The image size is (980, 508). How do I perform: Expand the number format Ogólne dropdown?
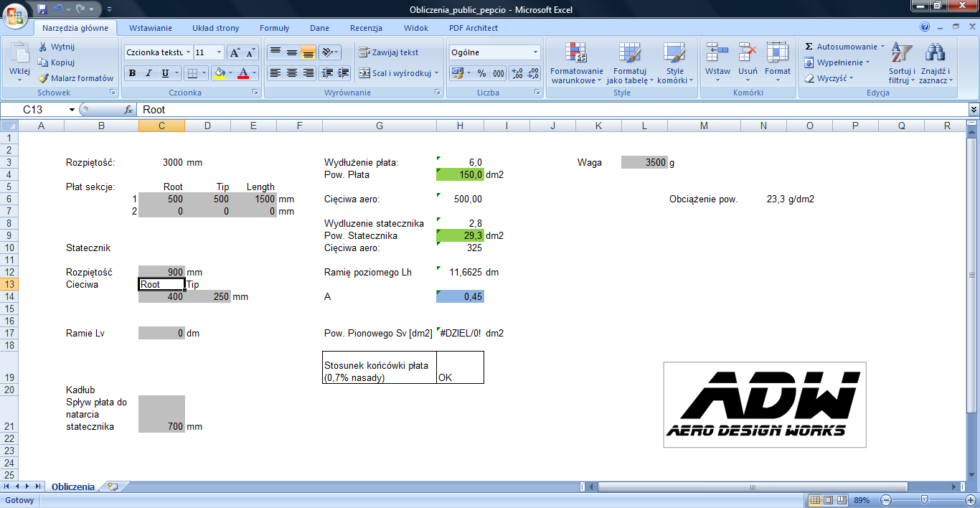535,52
